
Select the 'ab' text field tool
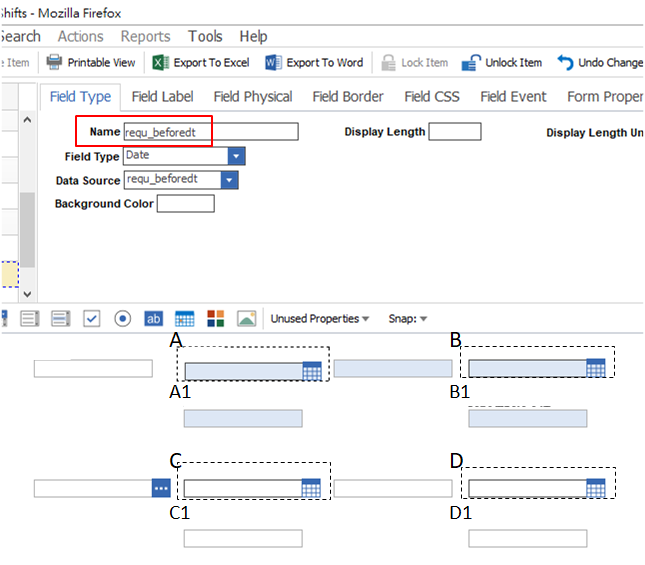point(154,319)
